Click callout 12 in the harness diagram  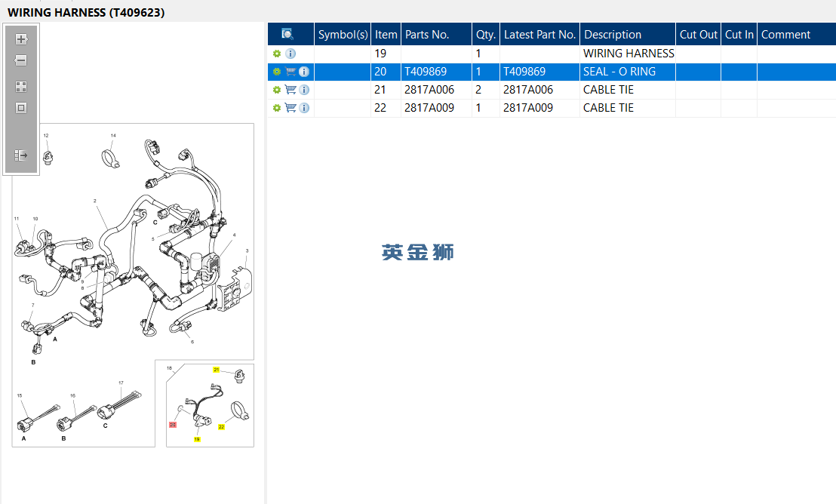coord(46,136)
